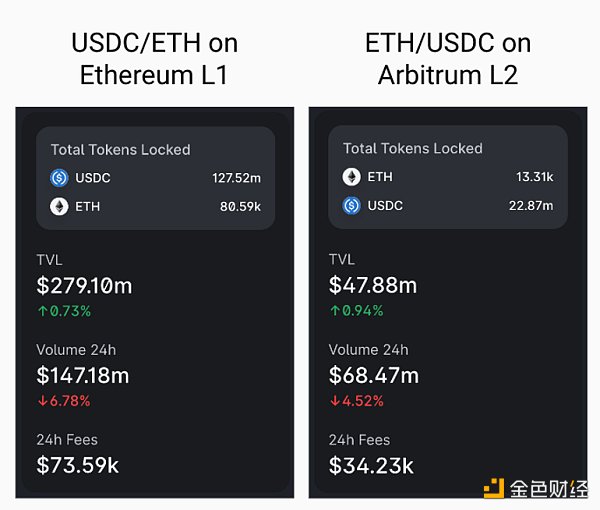
Task: Click the "USDC/ETH on Ethereum L1" heading
Action: (154, 60)
